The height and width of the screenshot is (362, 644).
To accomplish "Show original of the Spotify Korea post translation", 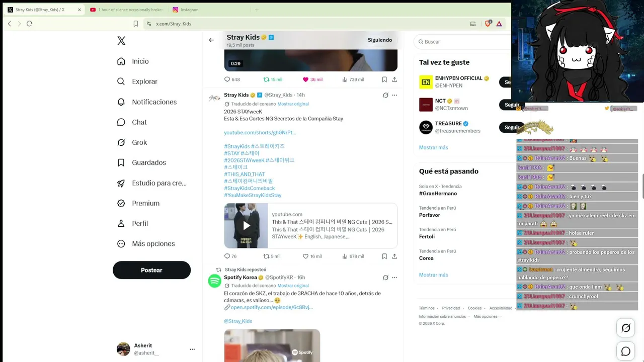I will 293,286.
